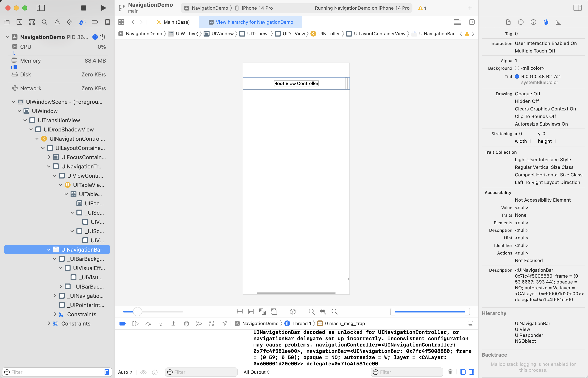Open the Size inspector ruler icon
The width and height of the screenshot is (588, 378).
(558, 22)
